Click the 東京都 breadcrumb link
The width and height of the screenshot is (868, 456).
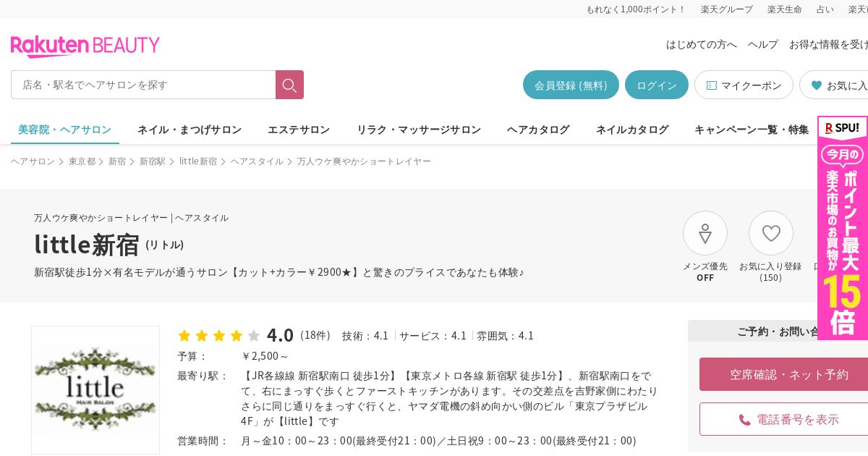[82, 161]
